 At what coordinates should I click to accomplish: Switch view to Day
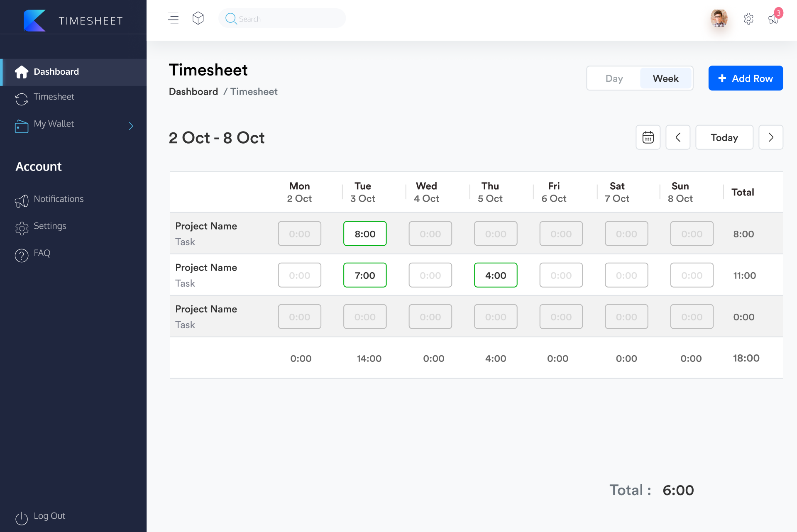pyautogui.click(x=614, y=78)
